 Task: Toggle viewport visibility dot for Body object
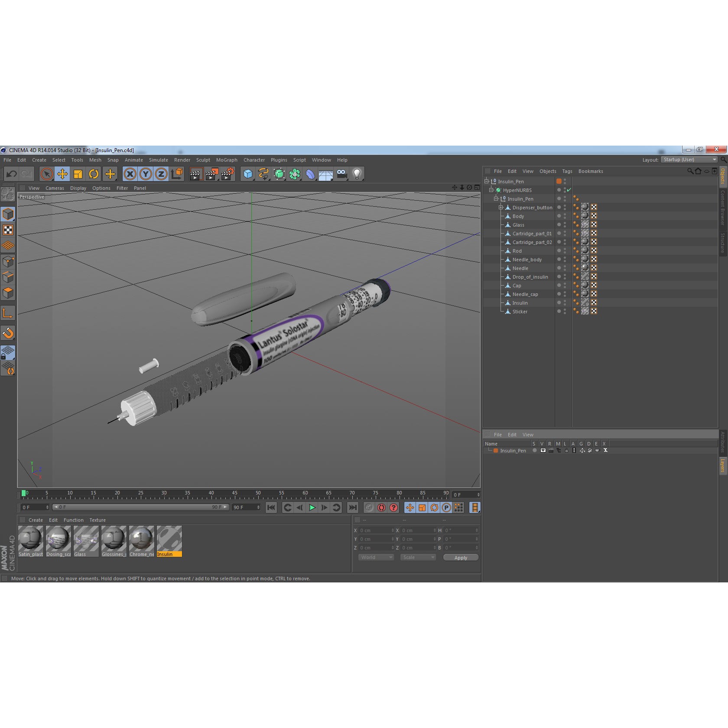[559, 216]
